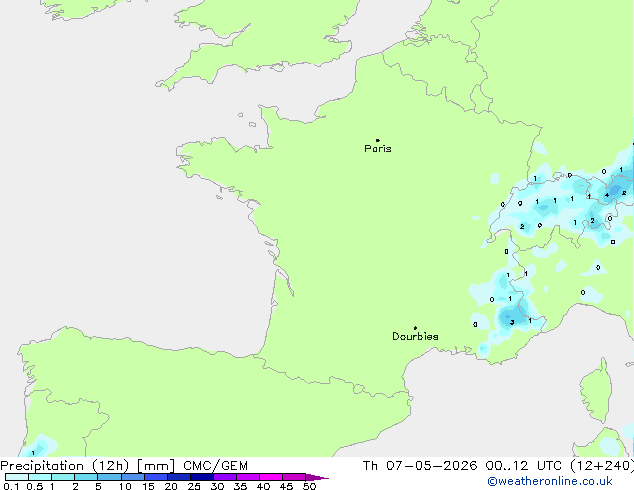634x490 pixels.
Task: Click the '3' precipitation value in southeast France
Action: pyautogui.click(x=512, y=322)
